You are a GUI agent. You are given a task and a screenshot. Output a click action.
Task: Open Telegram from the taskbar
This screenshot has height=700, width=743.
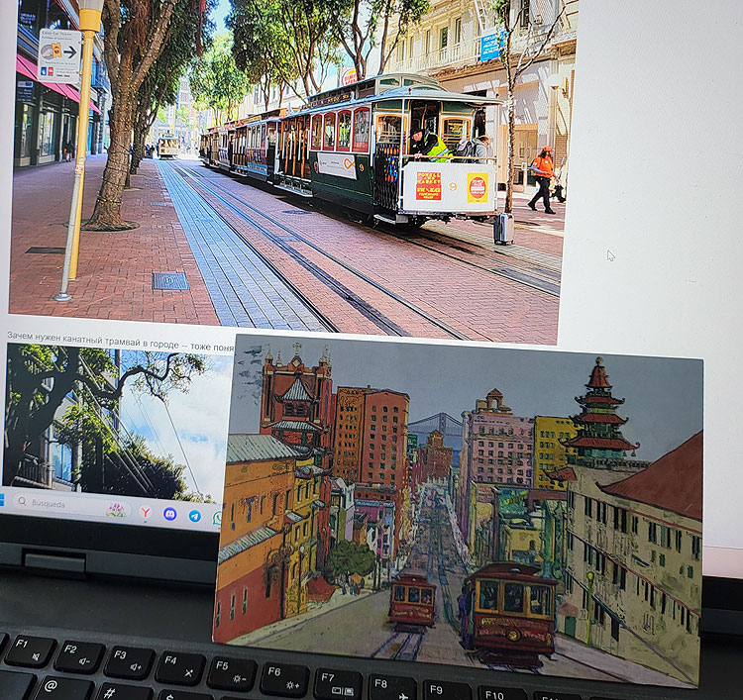(195, 516)
